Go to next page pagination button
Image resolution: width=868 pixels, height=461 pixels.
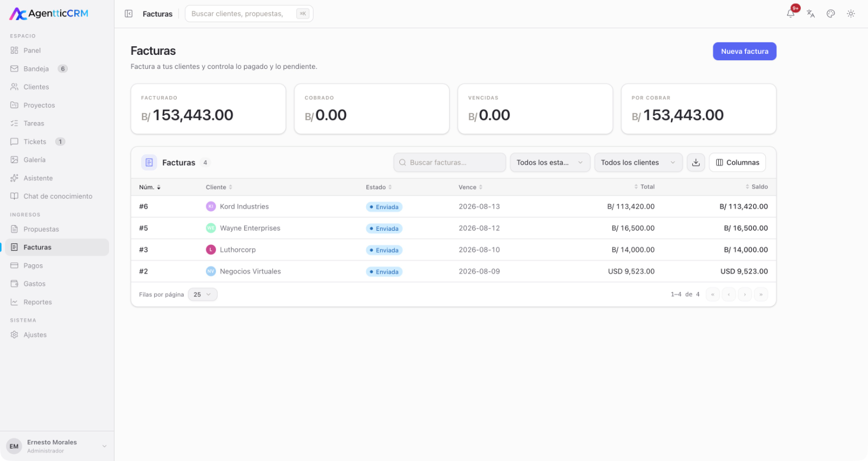tap(745, 294)
